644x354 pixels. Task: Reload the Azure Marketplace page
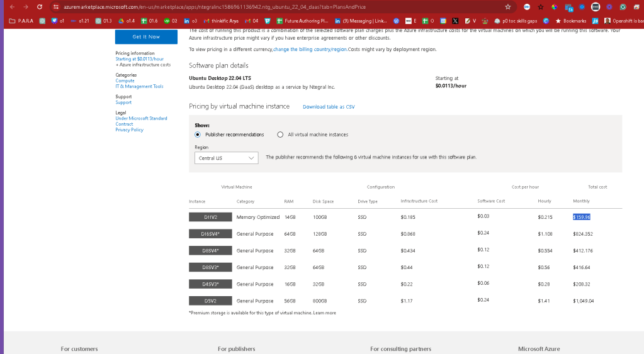pyautogui.click(x=40, y=7)
